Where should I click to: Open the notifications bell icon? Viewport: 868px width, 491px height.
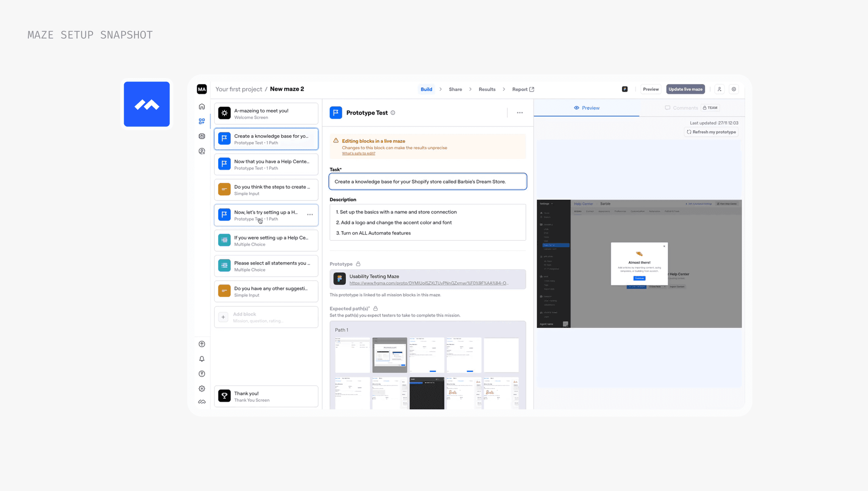202,359
